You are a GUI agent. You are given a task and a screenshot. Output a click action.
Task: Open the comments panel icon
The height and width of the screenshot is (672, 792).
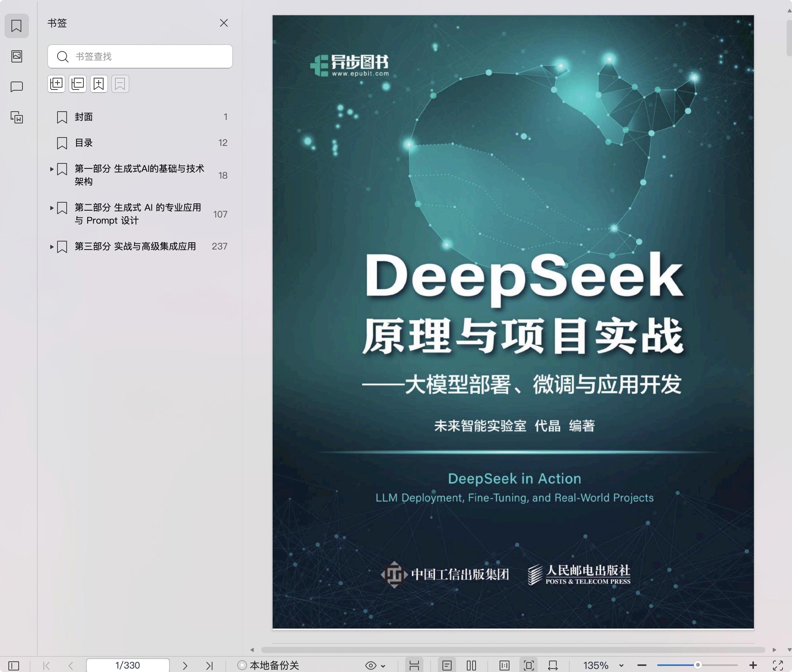click(17, 87)
